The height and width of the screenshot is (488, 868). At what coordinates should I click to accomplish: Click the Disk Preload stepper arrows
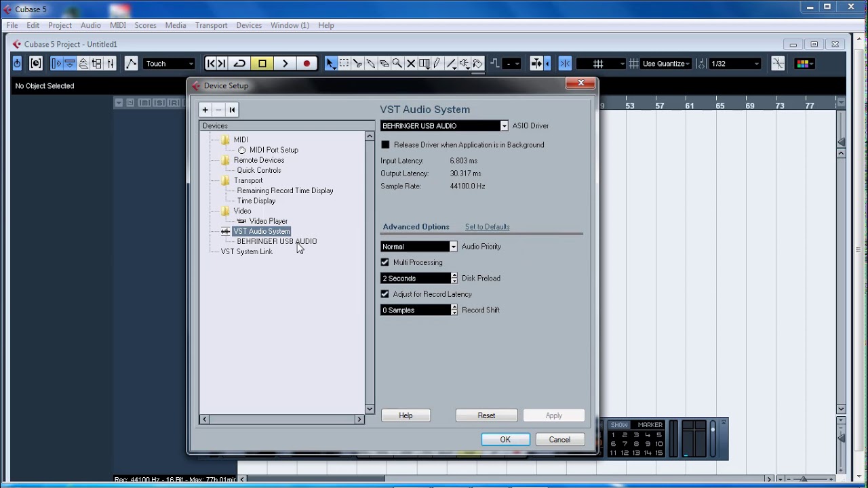point(454,278)
